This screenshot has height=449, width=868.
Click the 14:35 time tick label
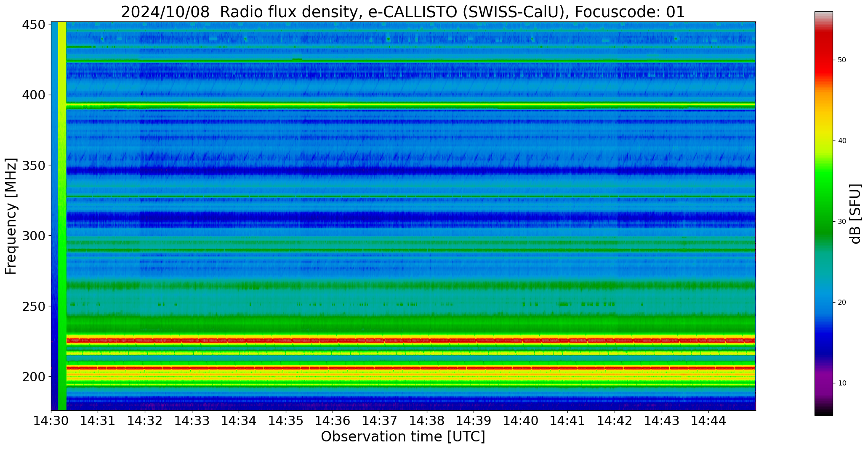pos(286,420)
